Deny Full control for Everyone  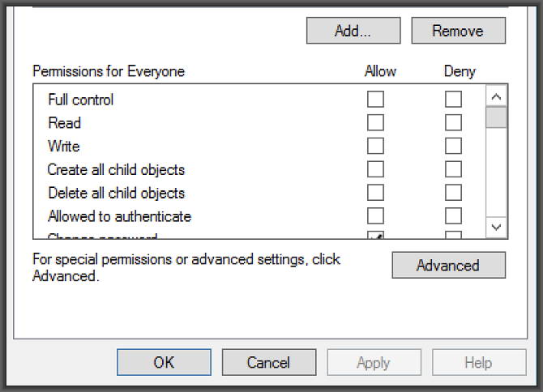453,100
